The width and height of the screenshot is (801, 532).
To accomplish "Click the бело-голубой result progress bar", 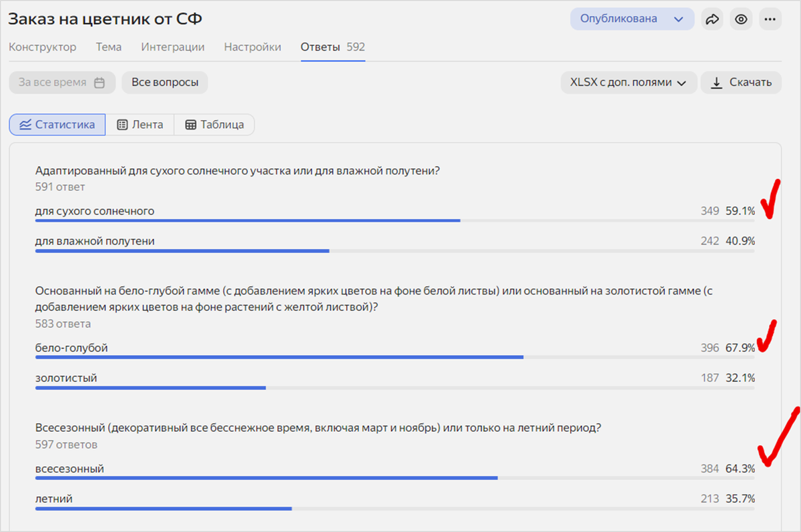I will pos(395,357).
